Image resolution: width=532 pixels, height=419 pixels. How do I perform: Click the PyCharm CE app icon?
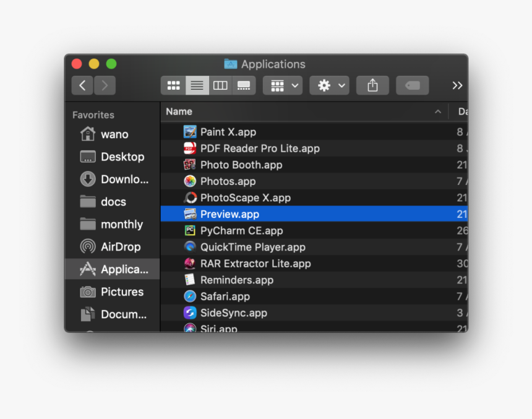click(x=190, y=231)
